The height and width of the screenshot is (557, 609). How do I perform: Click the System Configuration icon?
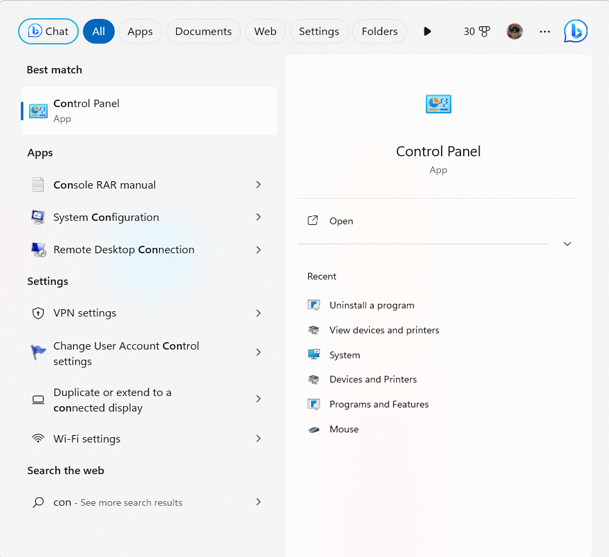(x=38, y=217)
